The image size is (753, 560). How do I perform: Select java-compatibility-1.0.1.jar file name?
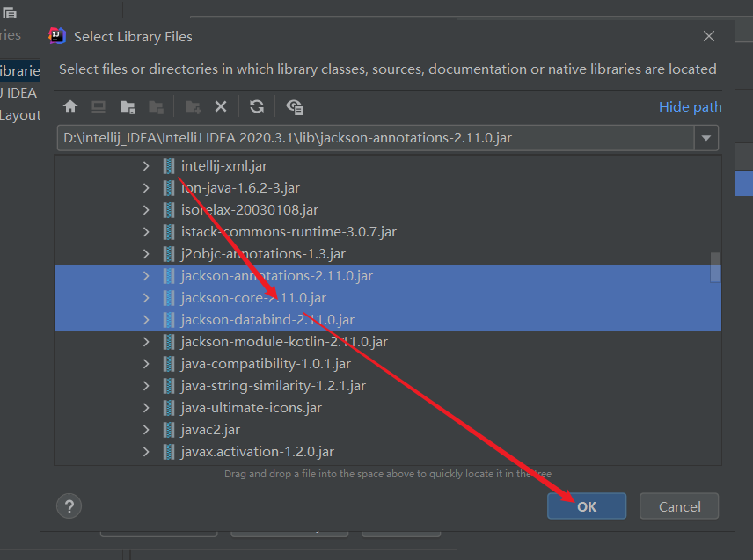click(266, 364)
